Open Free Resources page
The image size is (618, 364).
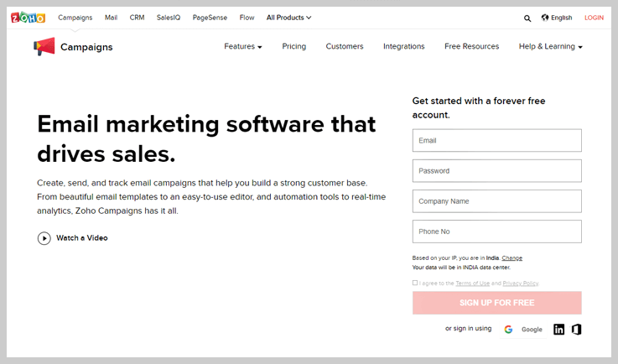click(x=471, y=46)
